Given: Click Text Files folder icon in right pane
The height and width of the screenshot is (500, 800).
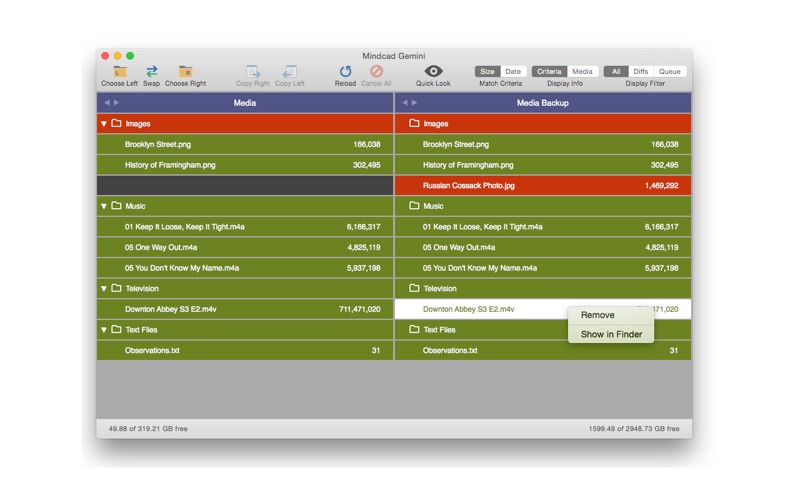Looking at the screenshot, I should 414,330.
